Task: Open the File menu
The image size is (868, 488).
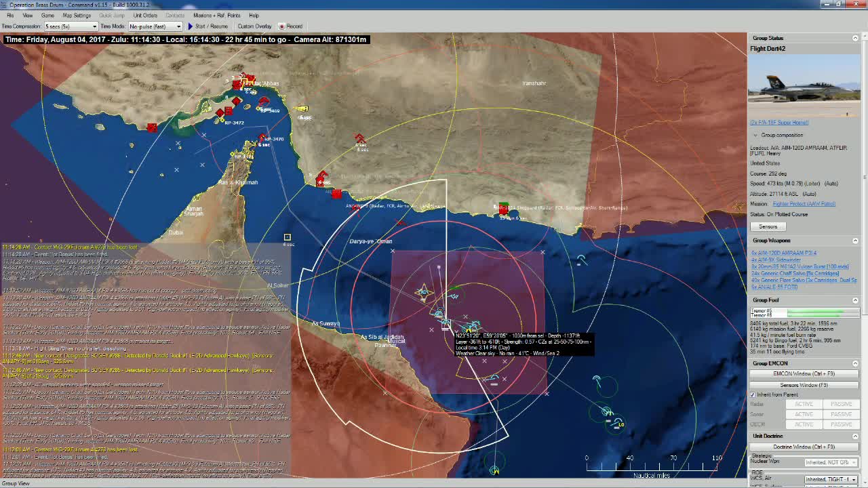Action: coord(10,15)
